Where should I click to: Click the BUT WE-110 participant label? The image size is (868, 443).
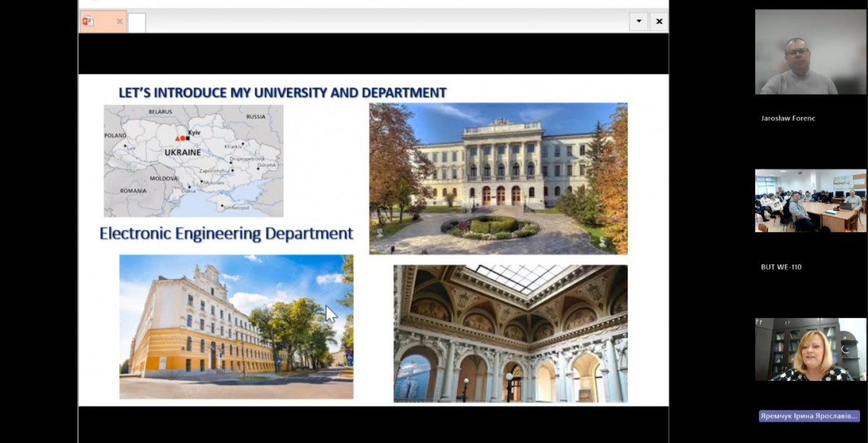[x=781, y=267]
